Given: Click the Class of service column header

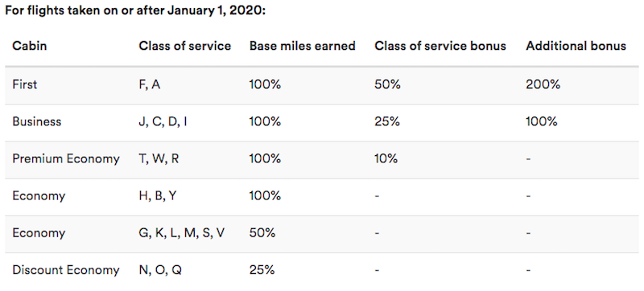Looking at the screenshot, I should point(185,46).
